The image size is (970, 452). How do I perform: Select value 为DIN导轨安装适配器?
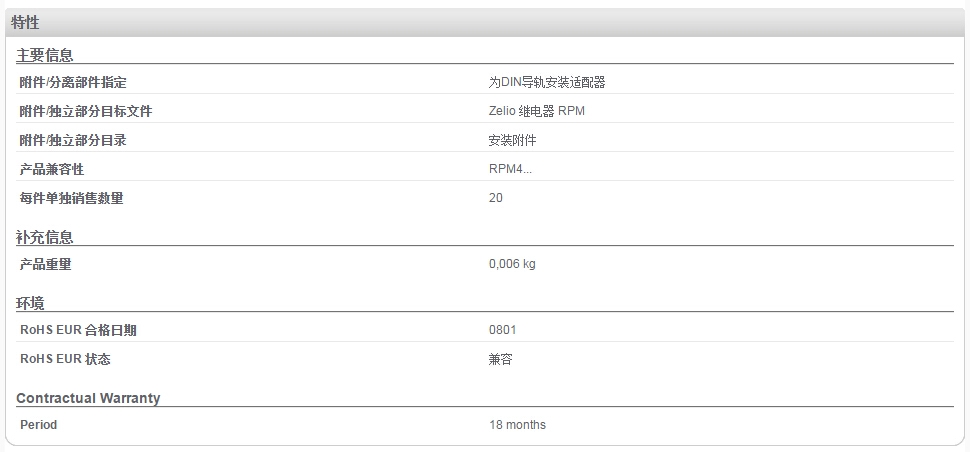pos(547,82)
